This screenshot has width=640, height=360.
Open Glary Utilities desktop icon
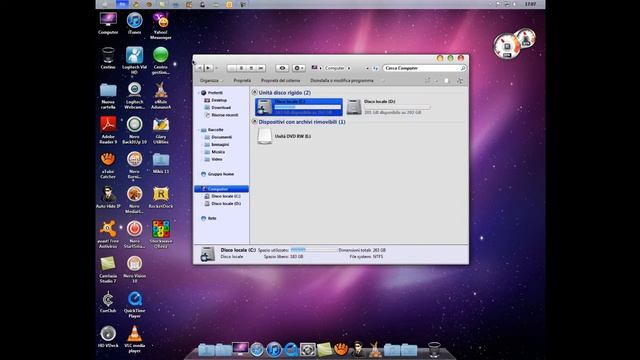(160, 130)
